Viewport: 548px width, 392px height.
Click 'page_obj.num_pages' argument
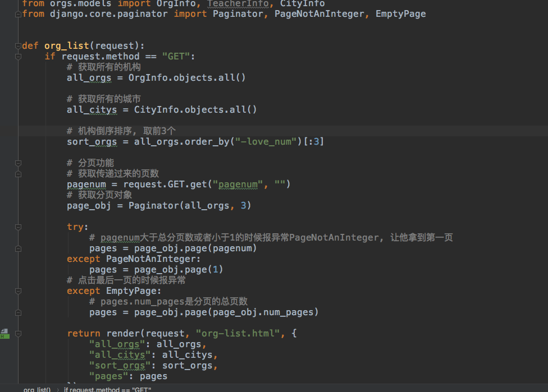263,312
